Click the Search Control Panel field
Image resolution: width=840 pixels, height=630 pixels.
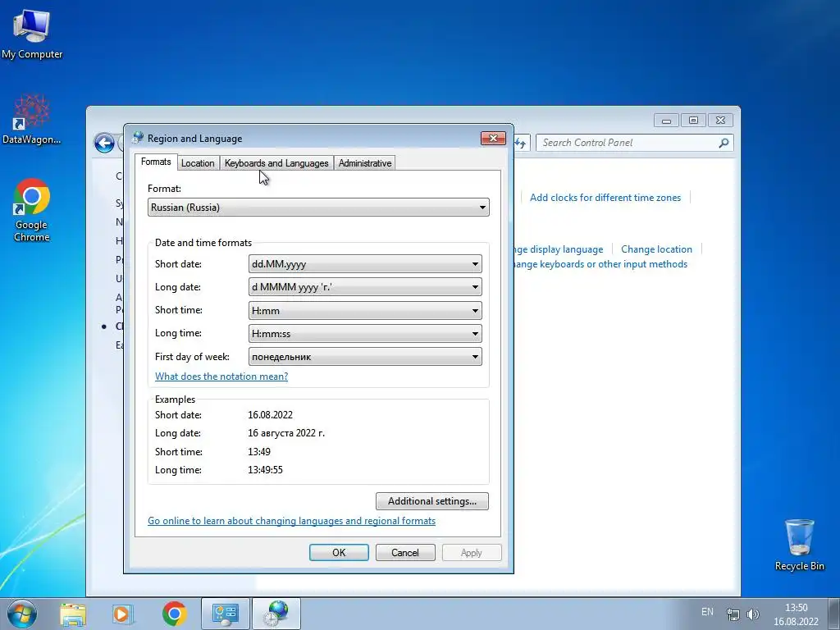point(635,143)
